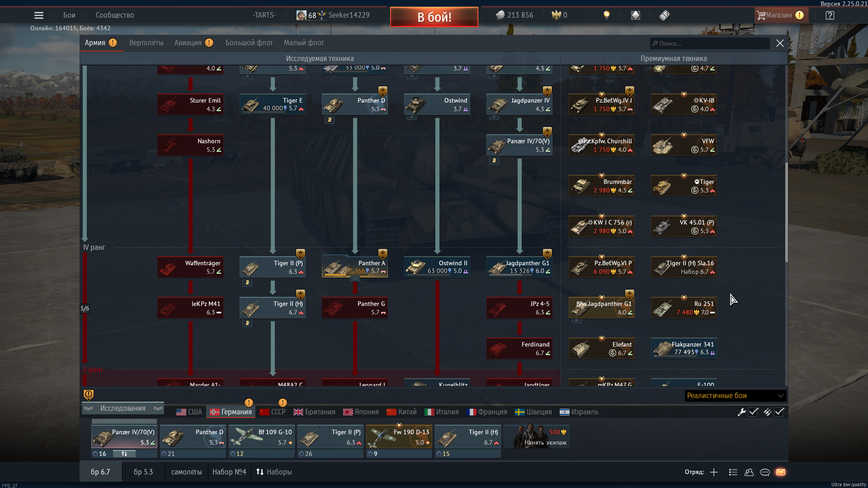Select the Jagdpanther G1 research card
The height and width of the screenshot is (488, 868).
click(x=519, y=267)
